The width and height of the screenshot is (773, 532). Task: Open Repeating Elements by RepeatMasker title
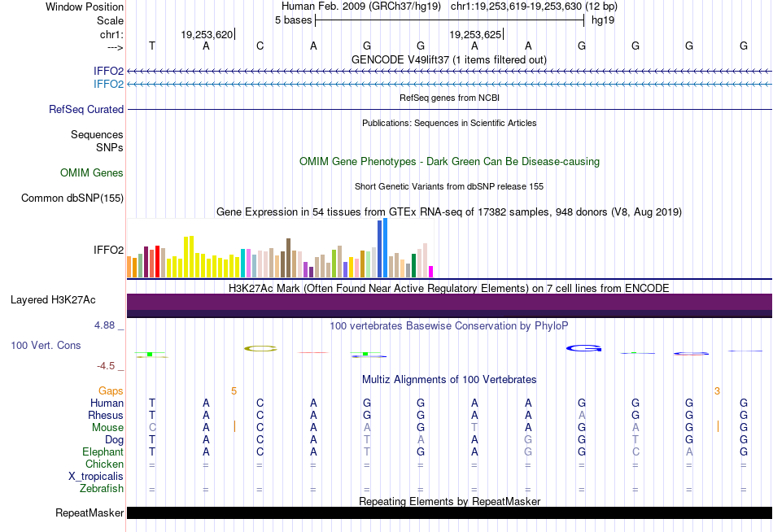click(449, 501)
